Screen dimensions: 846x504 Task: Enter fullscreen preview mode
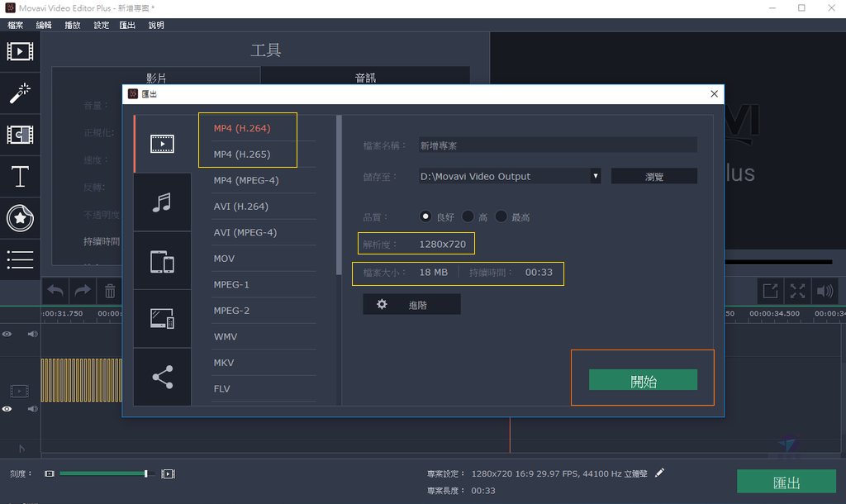click(797, 292)
